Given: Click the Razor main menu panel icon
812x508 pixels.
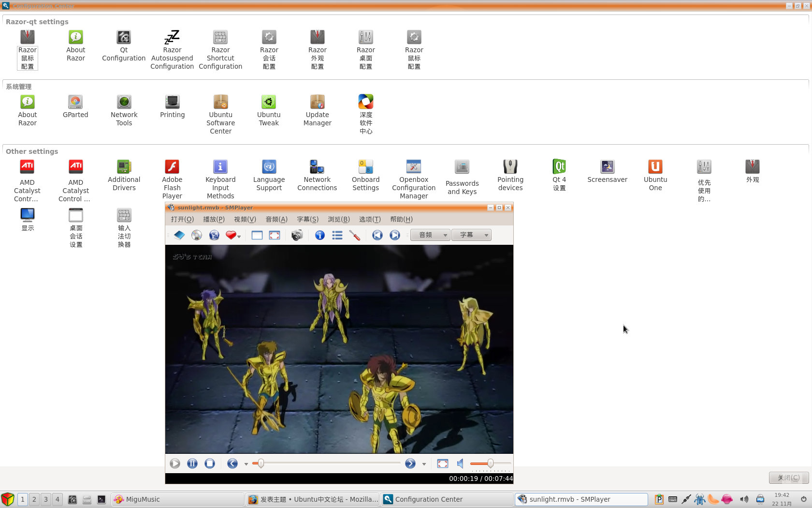Looking at the screenshot, I should (7, 499).
